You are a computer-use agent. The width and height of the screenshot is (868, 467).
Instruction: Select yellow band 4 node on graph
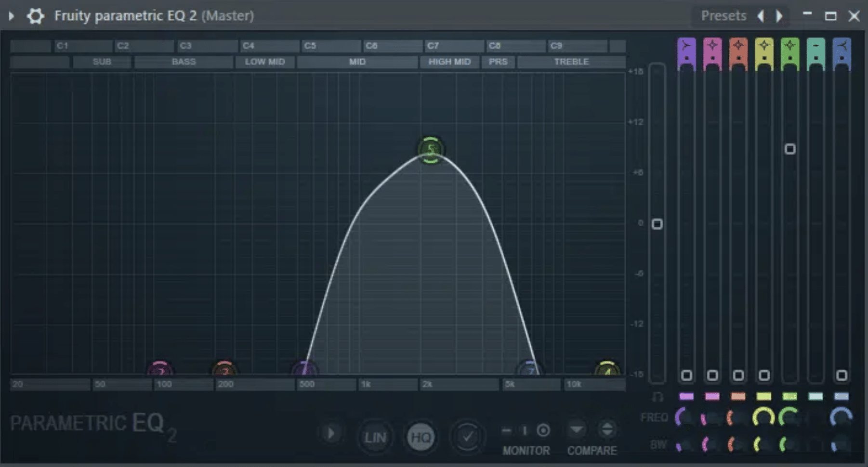(607, 369)
